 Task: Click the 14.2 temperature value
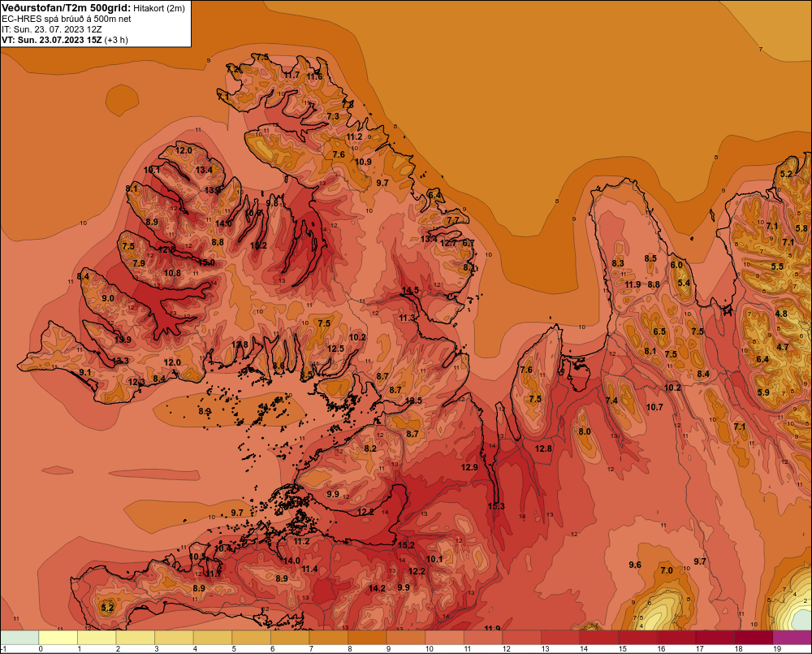coord(377,588)
